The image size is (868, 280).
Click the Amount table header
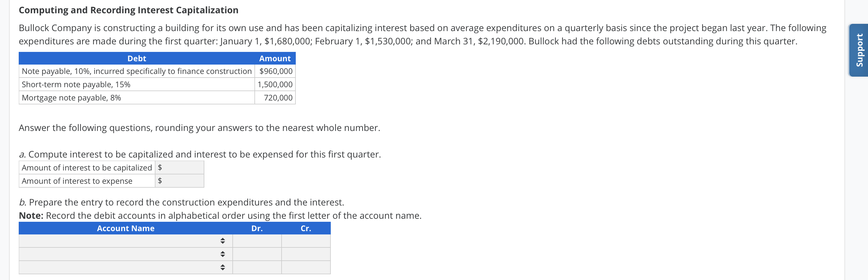tap(275, 58)
